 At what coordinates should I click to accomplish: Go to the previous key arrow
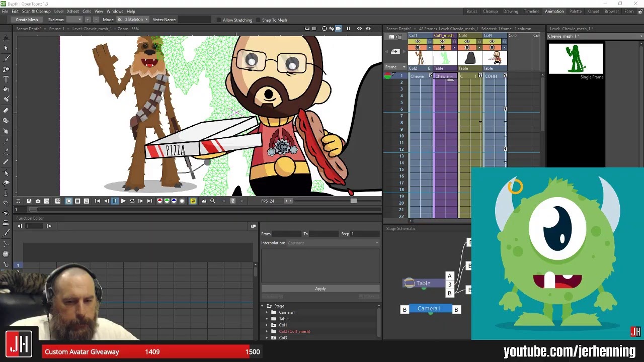click(224, 201)
